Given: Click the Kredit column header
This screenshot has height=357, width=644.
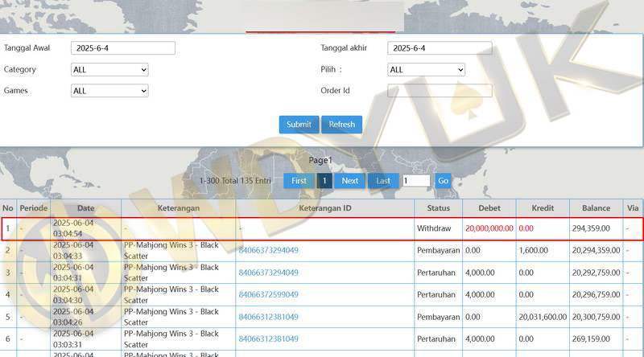Looking at the screenshot, I should (x=543, y=208).
